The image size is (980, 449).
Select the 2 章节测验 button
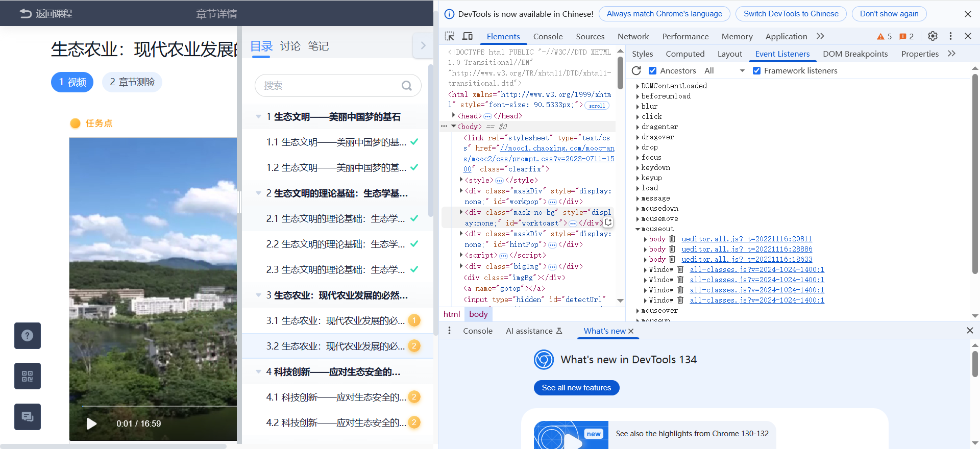coord(132,82)
